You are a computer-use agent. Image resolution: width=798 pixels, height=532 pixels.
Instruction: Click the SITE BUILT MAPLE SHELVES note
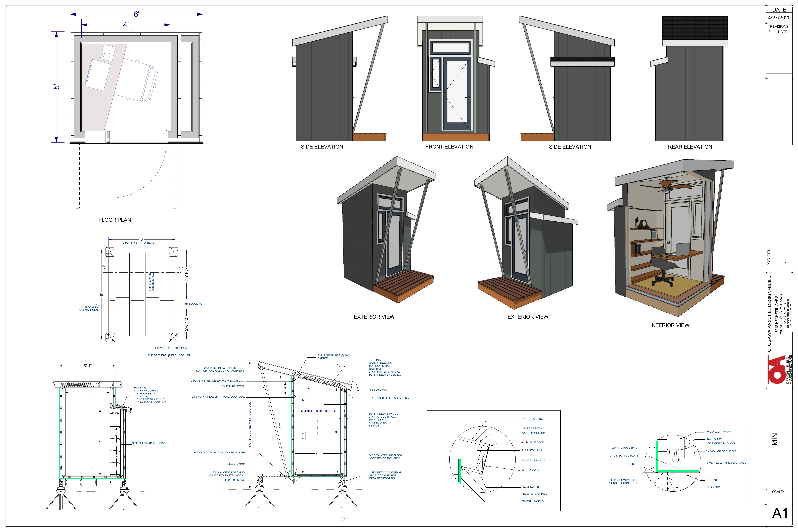click(x=150, y=443)
